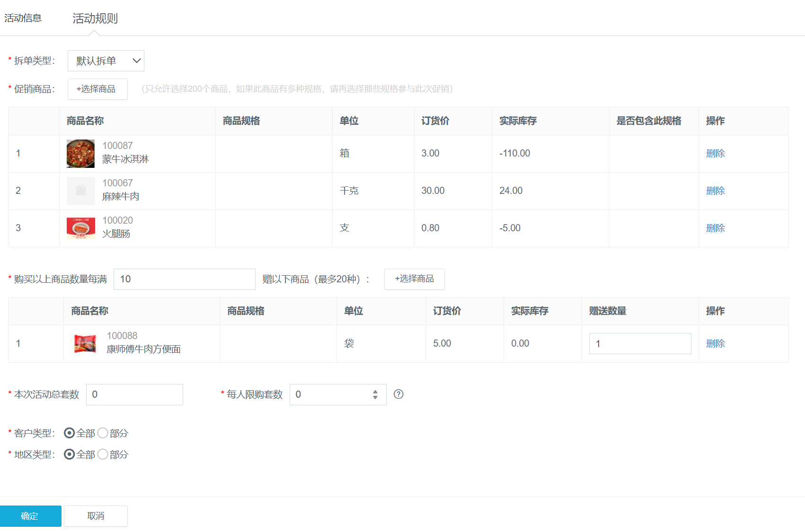This screenshot has height=532, width=805.
Task: Click the 每人限购套数 stepper arrows
Action: (x=375, y=394)
